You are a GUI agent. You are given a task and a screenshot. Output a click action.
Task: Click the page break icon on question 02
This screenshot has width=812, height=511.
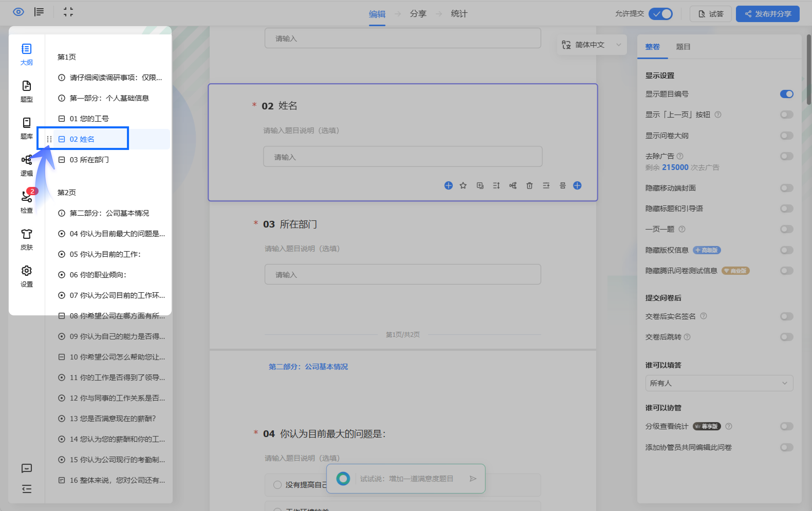click(562, 185)
